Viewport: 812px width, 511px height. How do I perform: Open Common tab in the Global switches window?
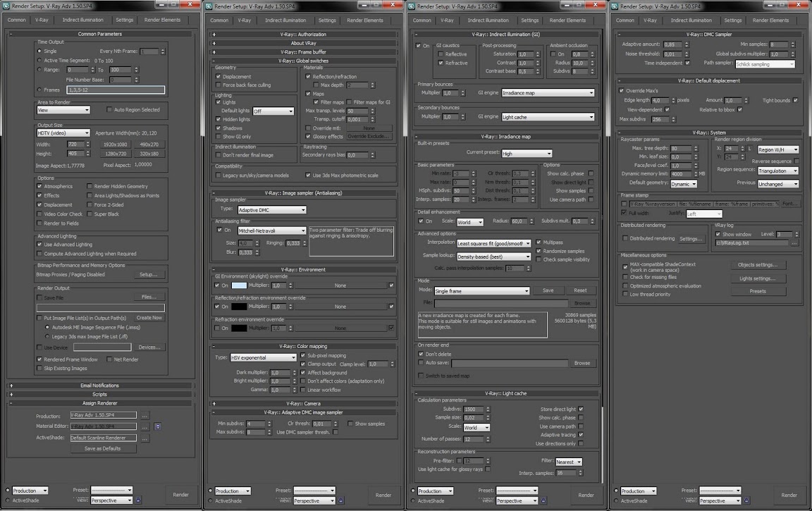(x=219, y=20)
